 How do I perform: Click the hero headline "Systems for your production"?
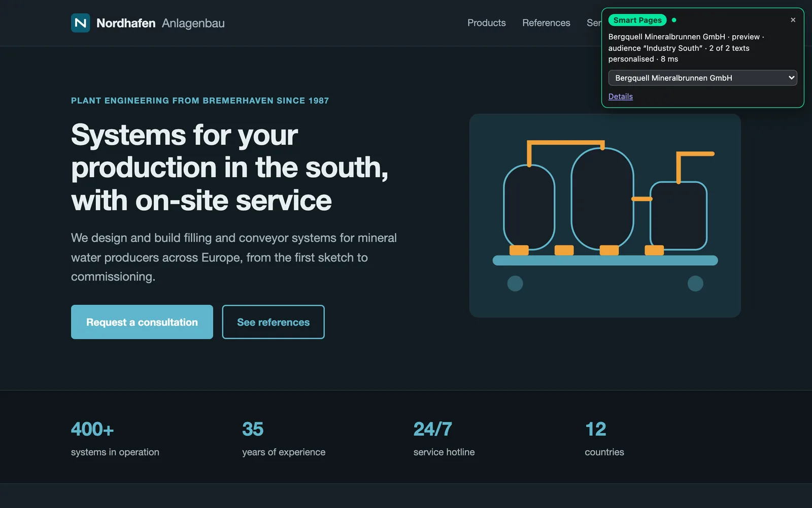230,168
